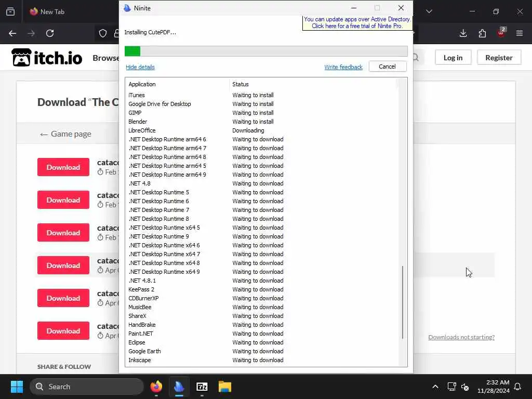This screenshot has width=532, height=399.
Task: Select the Google Earth row
Action: click(x=262, y=351)
